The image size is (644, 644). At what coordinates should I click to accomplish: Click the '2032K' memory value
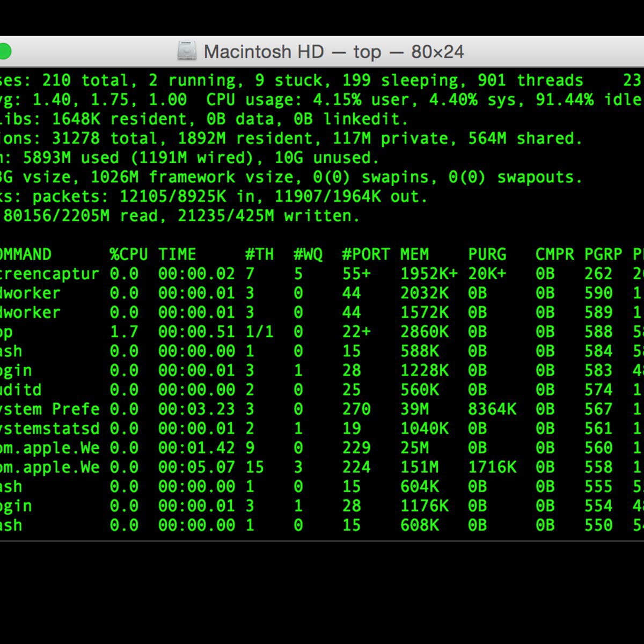[x=424, y=293]
